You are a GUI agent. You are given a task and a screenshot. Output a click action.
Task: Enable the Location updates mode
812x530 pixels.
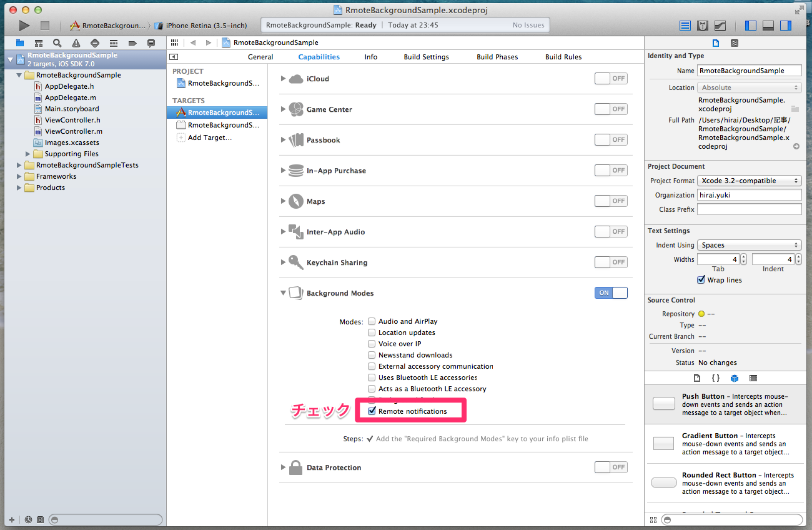pyautogui.click(x=372, y=332)
